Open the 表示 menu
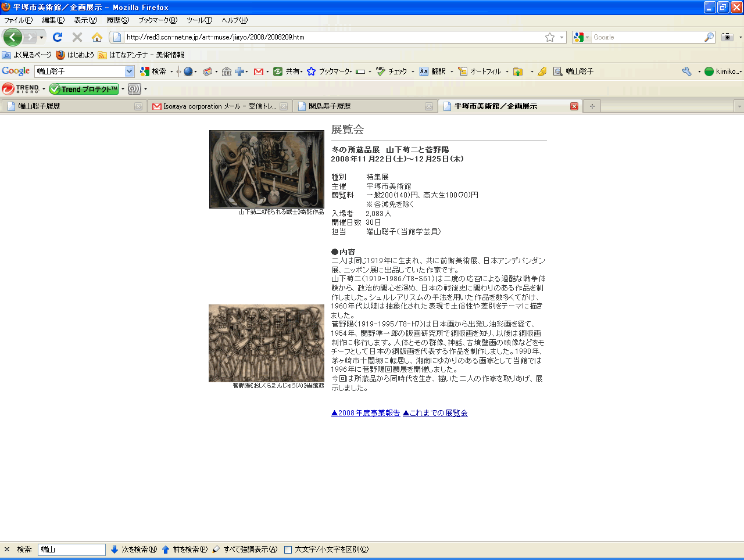This screenshot has width=744, height=560. point(85,20)
